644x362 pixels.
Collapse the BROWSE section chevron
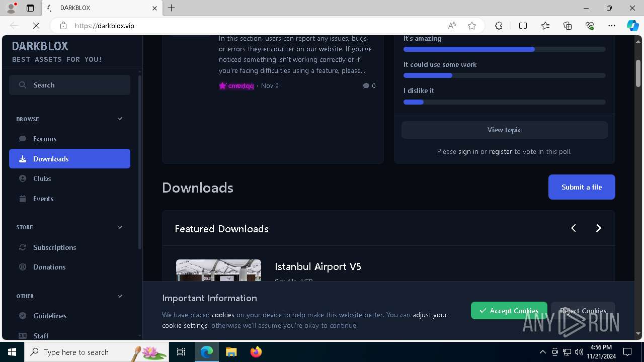pyautogui.click(x=120, y=119)
